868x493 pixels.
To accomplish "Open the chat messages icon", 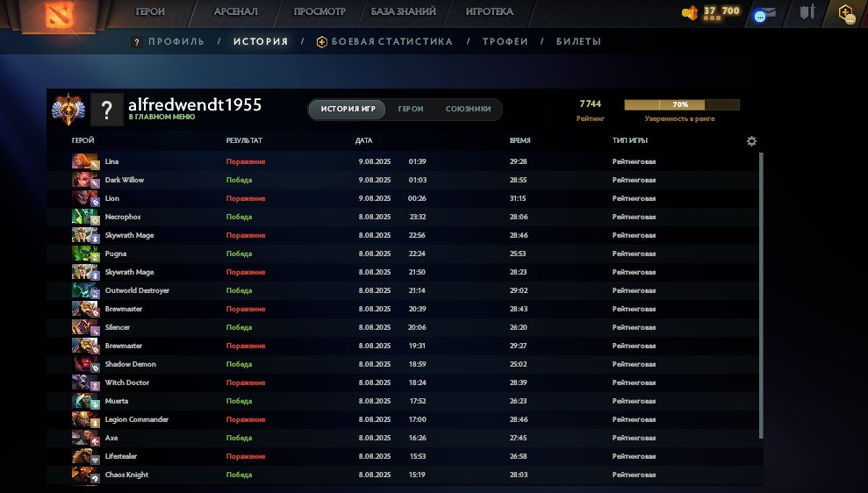I will coord(764,14).
